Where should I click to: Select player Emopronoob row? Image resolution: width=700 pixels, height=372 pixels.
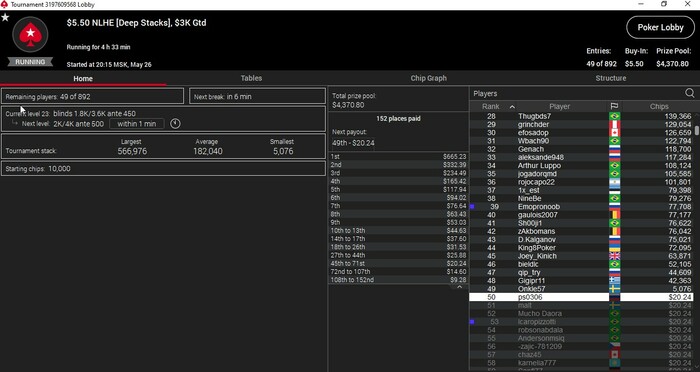tap(581, 207)
